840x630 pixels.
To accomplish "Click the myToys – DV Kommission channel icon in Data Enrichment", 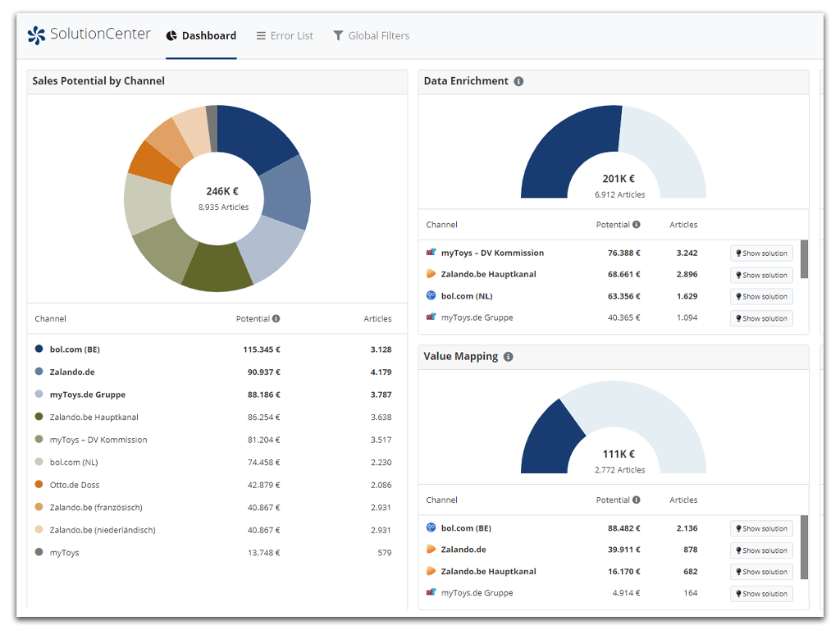I will coord(431,253).
